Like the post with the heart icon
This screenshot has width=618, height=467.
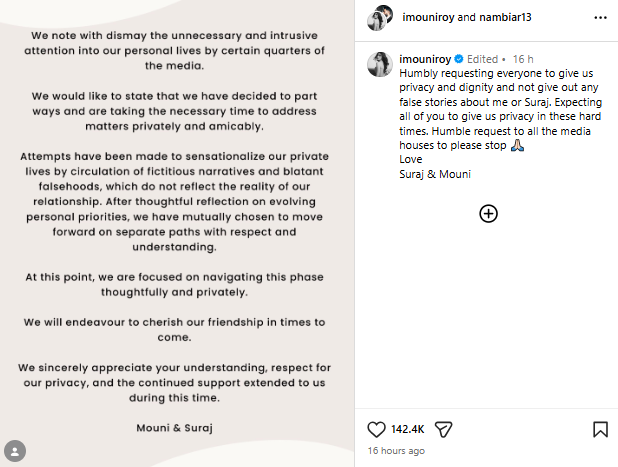click(x=376, y=429)
